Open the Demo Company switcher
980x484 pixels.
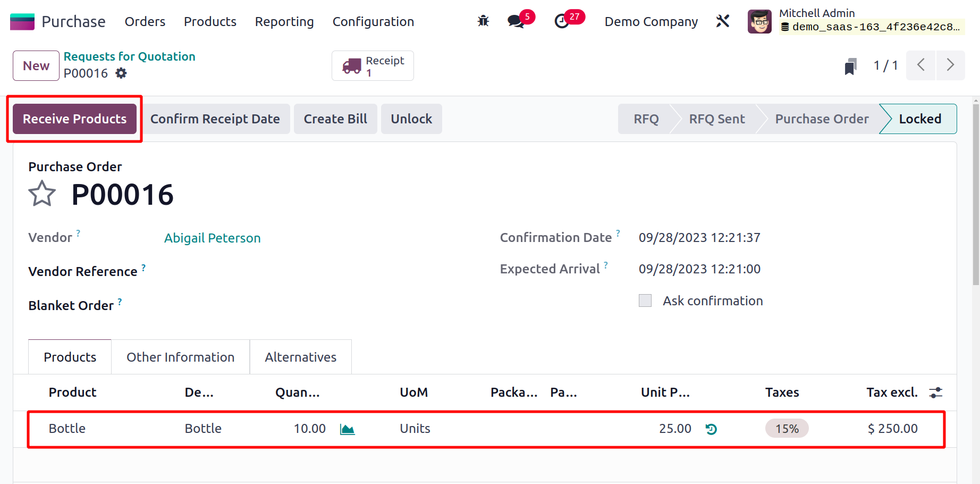pos(651,22)
